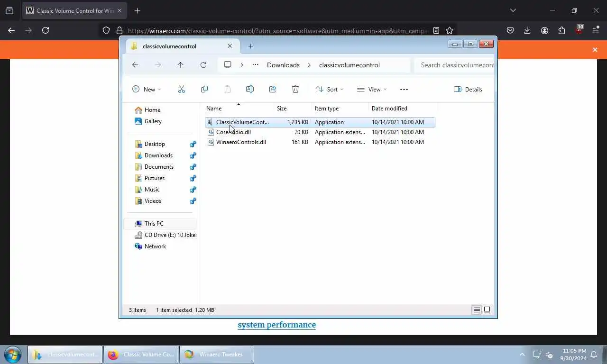Click the Search classicvolumecontrol box
This screenshot has height=364, width=607.
click(454, 65)
